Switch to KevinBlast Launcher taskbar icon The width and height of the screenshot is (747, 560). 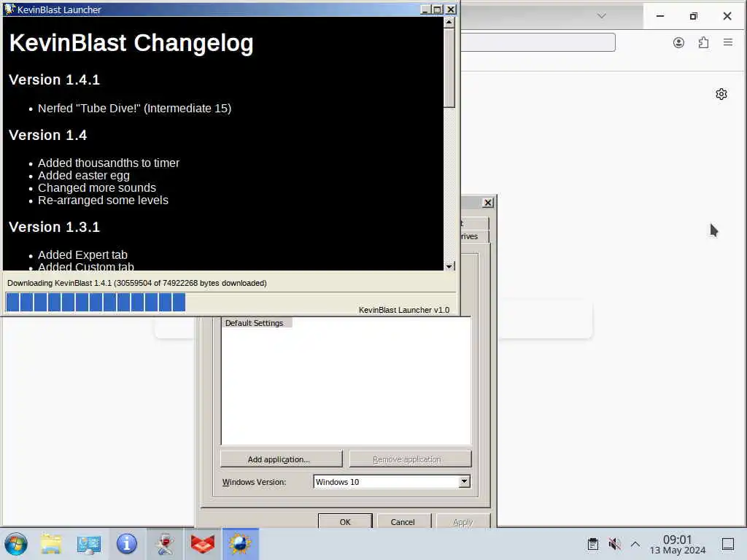240,544
